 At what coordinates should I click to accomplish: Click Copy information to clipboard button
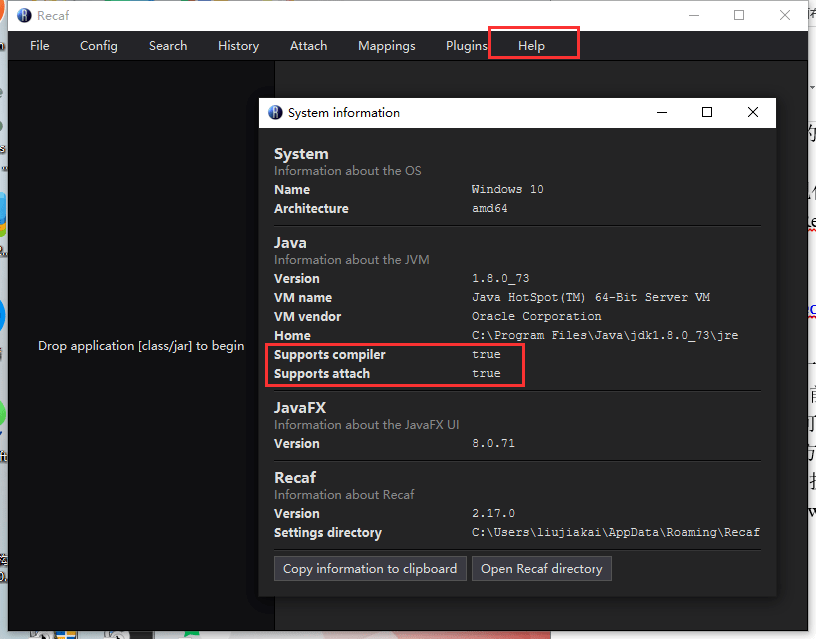click(x=370, y=568)
